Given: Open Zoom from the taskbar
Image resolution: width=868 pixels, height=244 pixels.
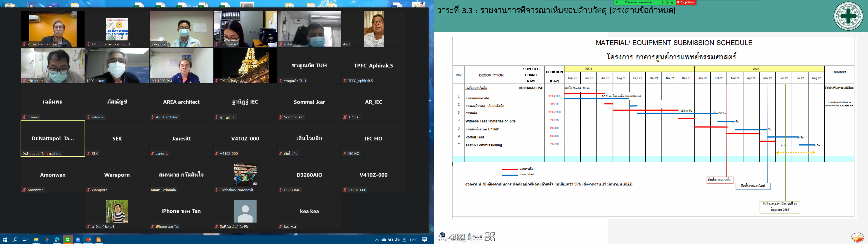Looking at the screenshot, I should tap(78, 240).
